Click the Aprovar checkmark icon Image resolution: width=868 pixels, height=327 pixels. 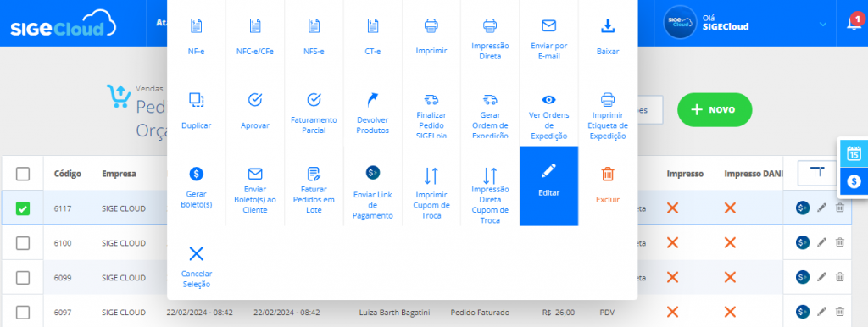254,100
